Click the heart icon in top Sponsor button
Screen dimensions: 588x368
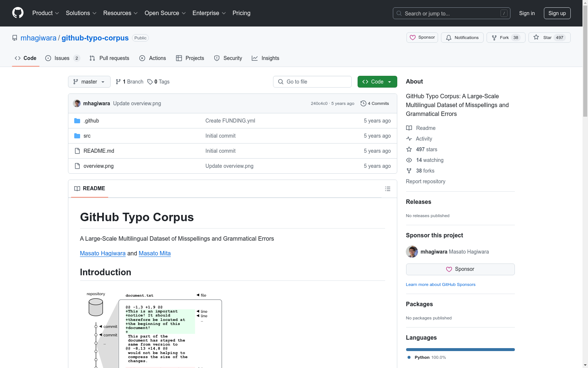point(413,38)
